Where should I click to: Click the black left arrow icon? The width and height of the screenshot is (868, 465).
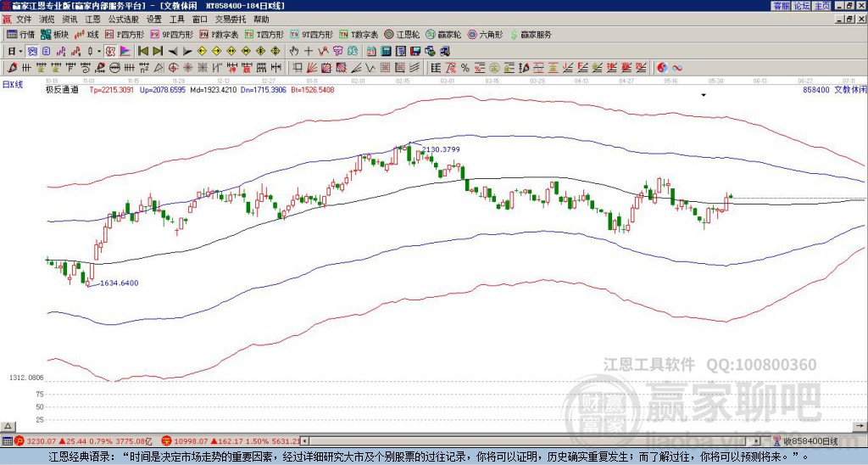173,52
